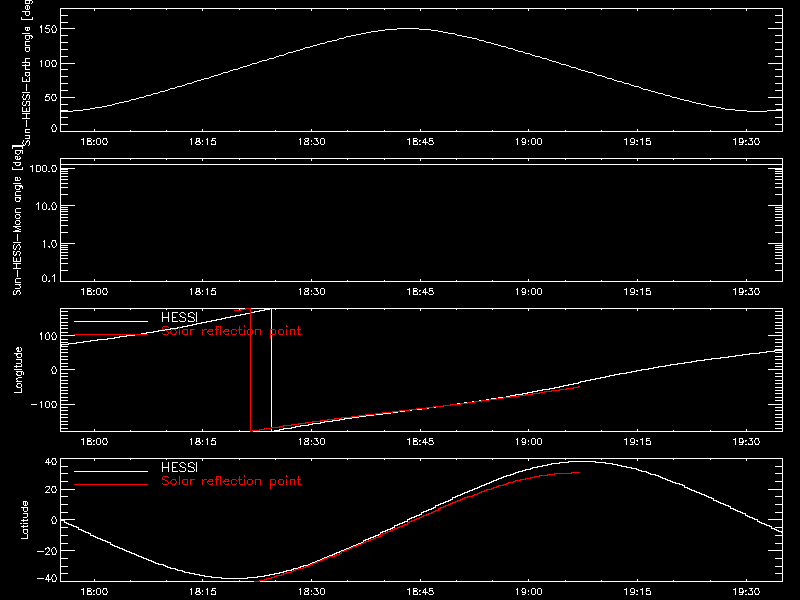This screenshot has width=800, height=600.
Task: Click the 100.0 tick on Moon angle axis
Action: (44, 168)
